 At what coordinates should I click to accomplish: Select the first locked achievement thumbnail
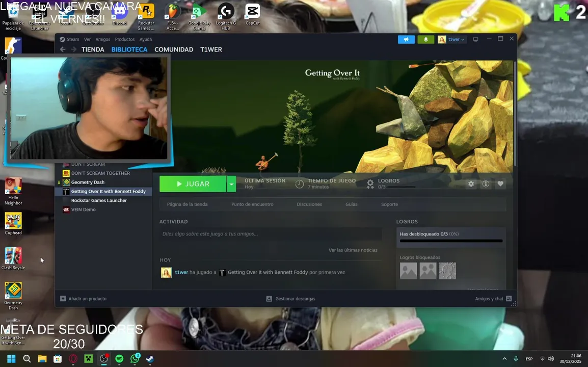408,271
